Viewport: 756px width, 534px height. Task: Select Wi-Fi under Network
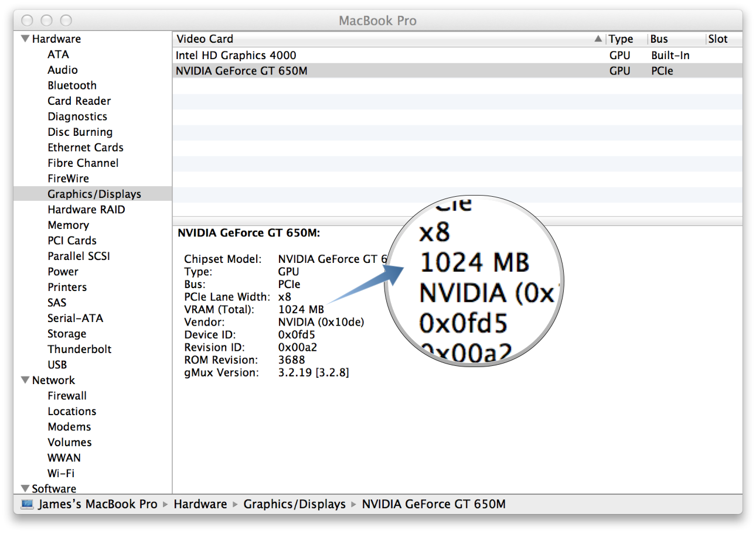coord(61,473)
